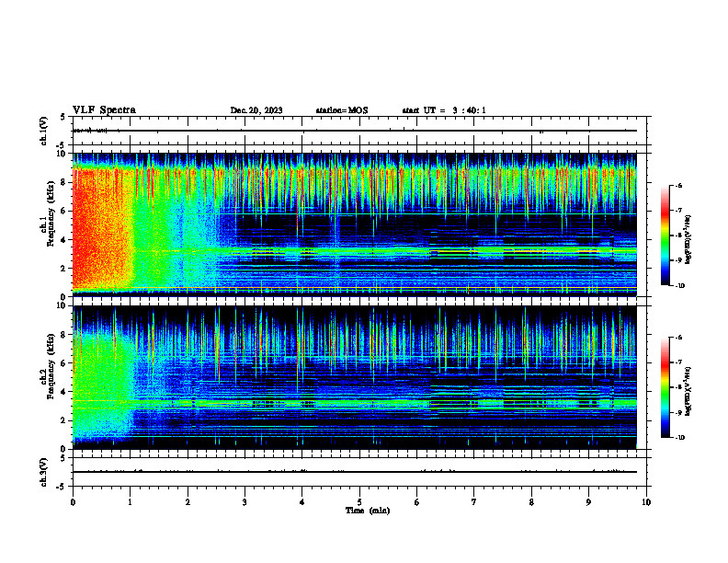Click time axis tick label "0"
728x563 pixels.
pyautogui.click(x=73, y=502)
